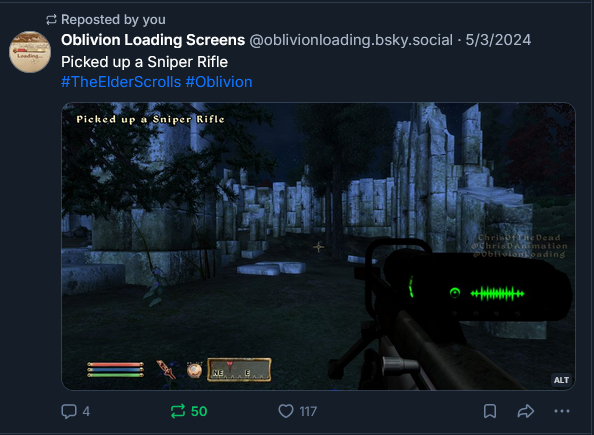Screen dimensions: 594x435
Task: Click the reply count 4
Action: pos(86,411)
